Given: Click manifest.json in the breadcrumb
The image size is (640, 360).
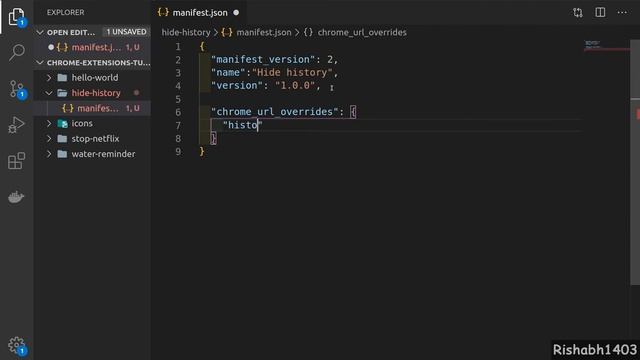Looking at the screenshot, I should point(264,32).
